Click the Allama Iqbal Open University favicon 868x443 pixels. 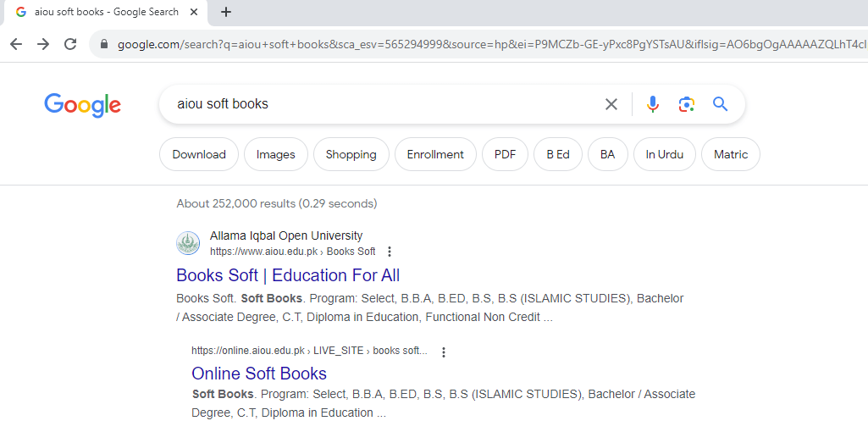188,243
